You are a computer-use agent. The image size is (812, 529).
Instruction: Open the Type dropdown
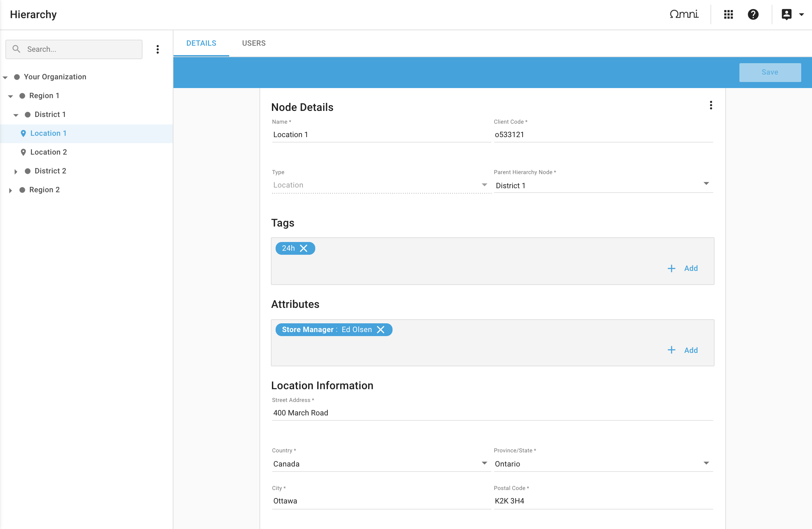point(381,185)
